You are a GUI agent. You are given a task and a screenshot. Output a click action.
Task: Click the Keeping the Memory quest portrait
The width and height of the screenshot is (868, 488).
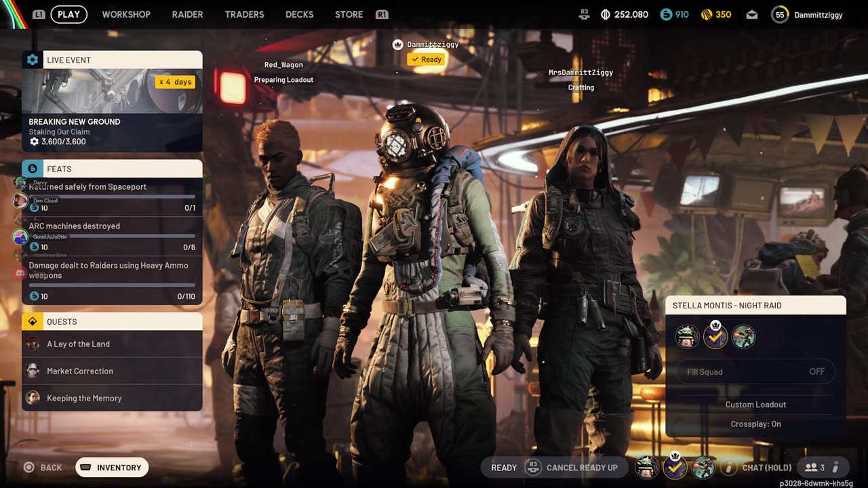point(33,398)
